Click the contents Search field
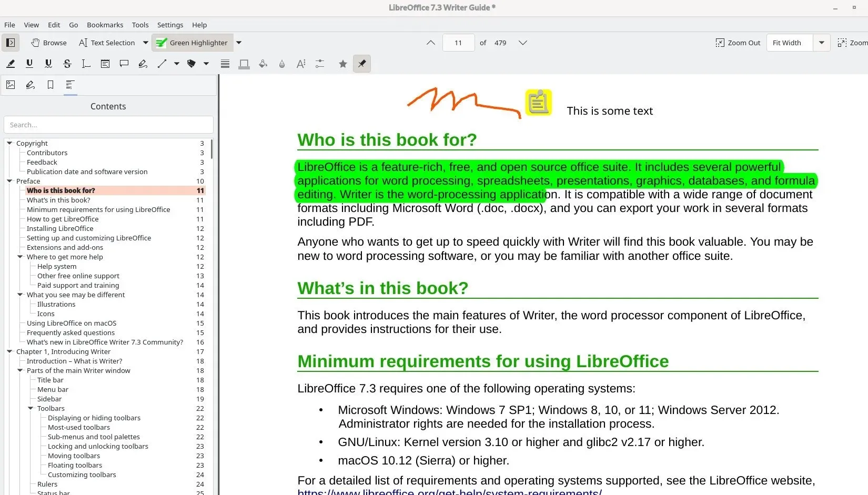The width and height of the screenshot is (868, 495). pyautogui.click(x=108, y=125)
